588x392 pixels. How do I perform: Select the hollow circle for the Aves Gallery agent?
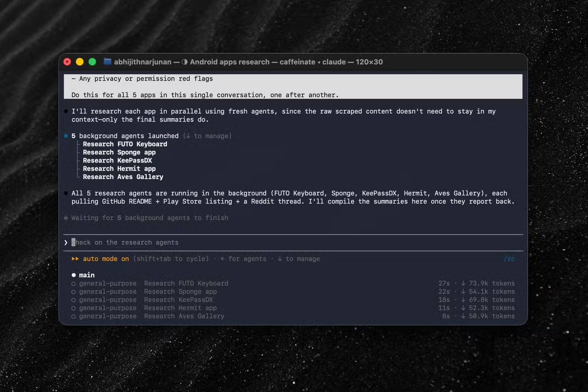point(73,316)
